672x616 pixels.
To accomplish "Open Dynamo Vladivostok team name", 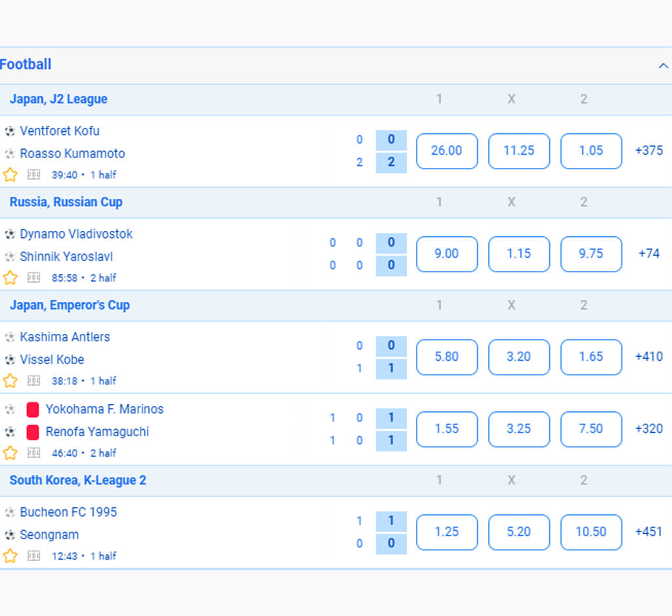I will (76, 234).
